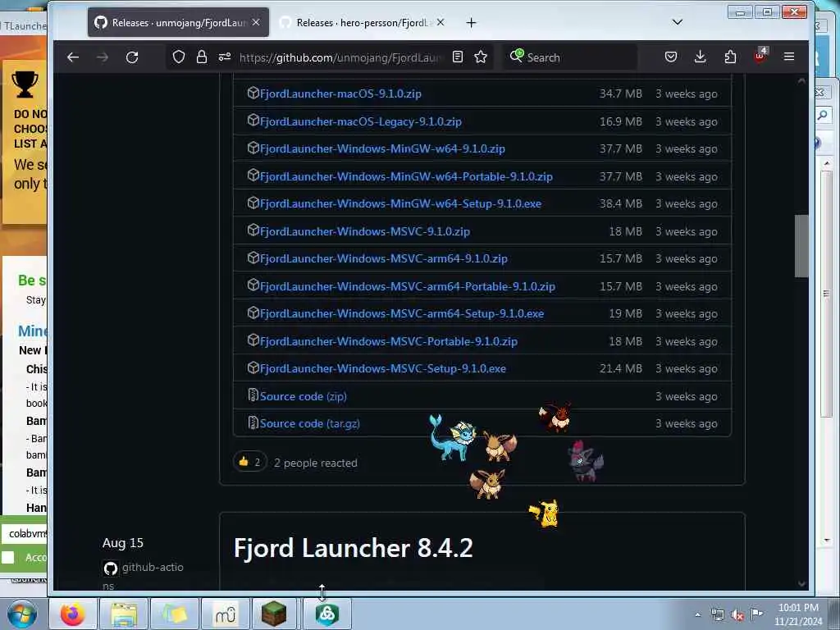Download FjordLauncher-Windows-MSVC-Portable-9.1.0.zip

pyautogui.click(x=389, y=342)
